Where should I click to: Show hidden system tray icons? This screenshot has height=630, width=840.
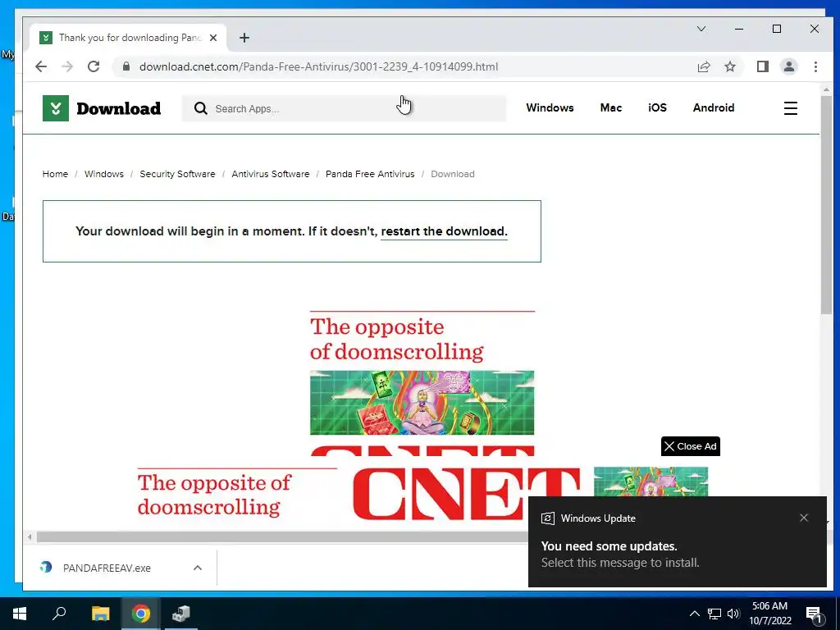[x=694, y=614]
